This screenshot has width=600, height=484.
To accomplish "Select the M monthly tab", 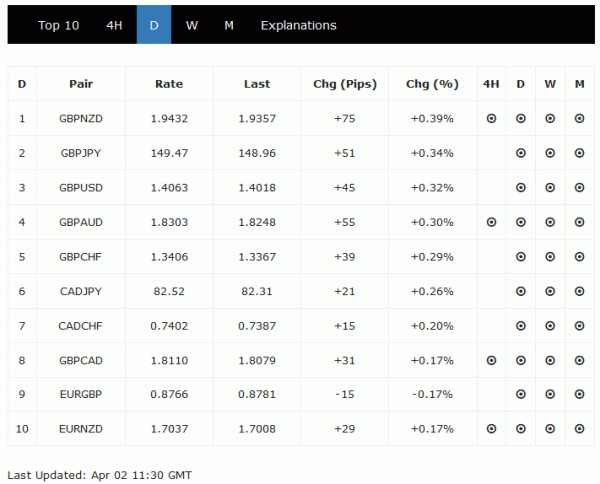I will point(229,25).
